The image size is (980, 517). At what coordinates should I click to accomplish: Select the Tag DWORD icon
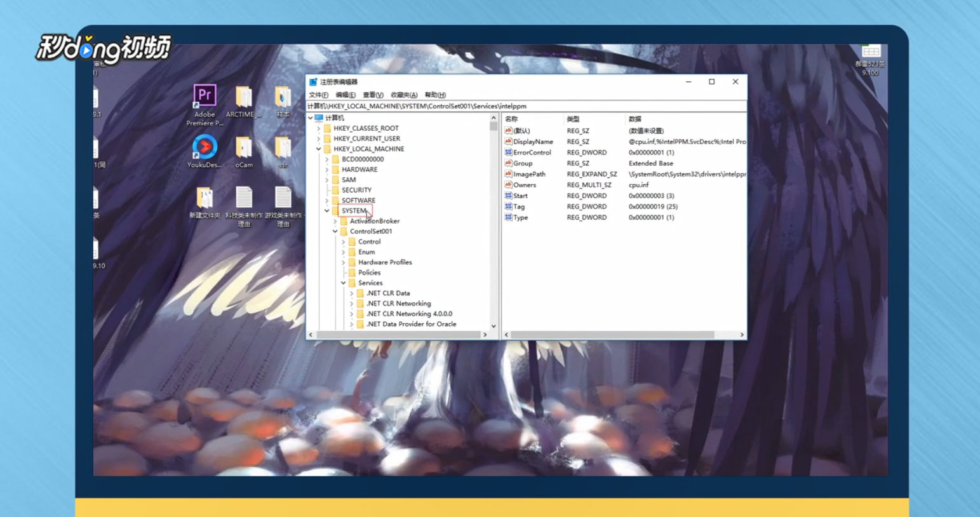click(508, 206)
